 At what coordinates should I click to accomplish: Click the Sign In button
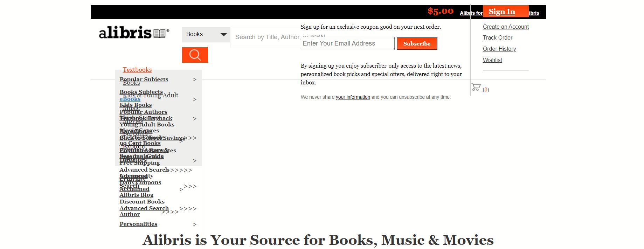pos(501,12)
